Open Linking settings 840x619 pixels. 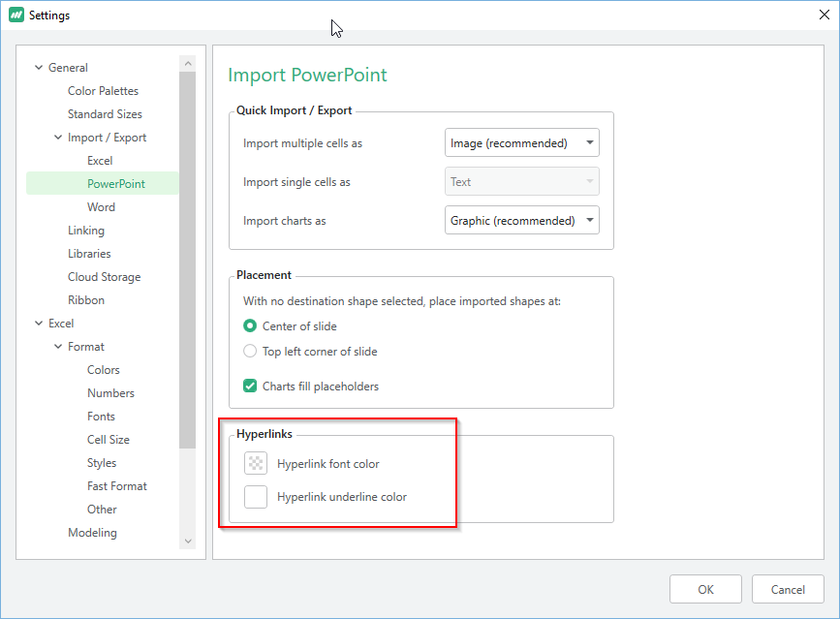pos(85,231)
